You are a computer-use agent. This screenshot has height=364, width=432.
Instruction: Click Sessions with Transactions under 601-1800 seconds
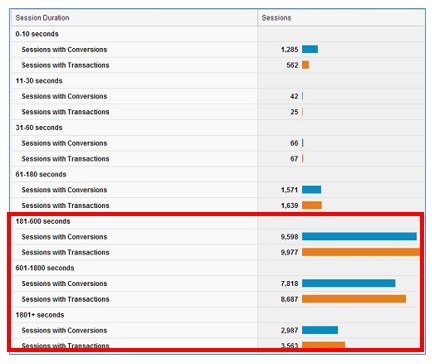pyautogui.click(x=65, y=299)
